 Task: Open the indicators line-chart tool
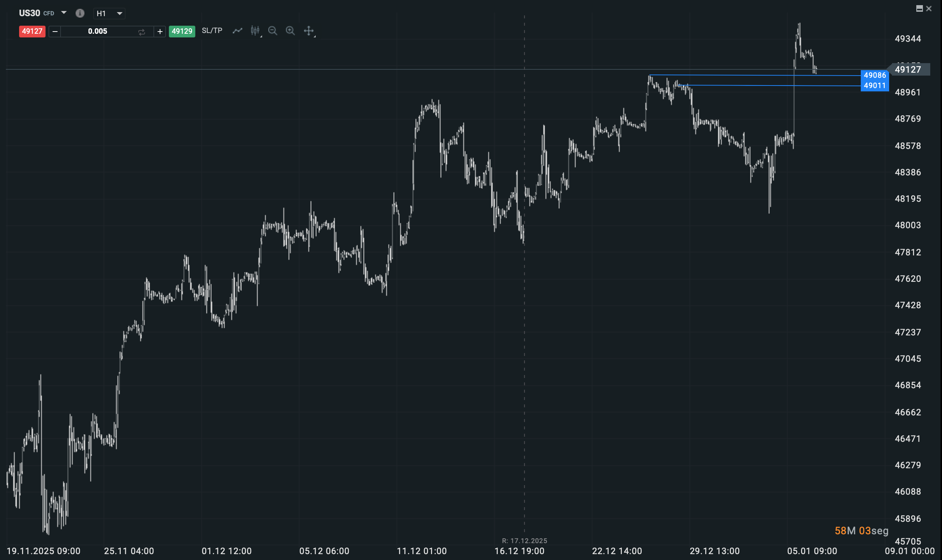click(237, 31)
